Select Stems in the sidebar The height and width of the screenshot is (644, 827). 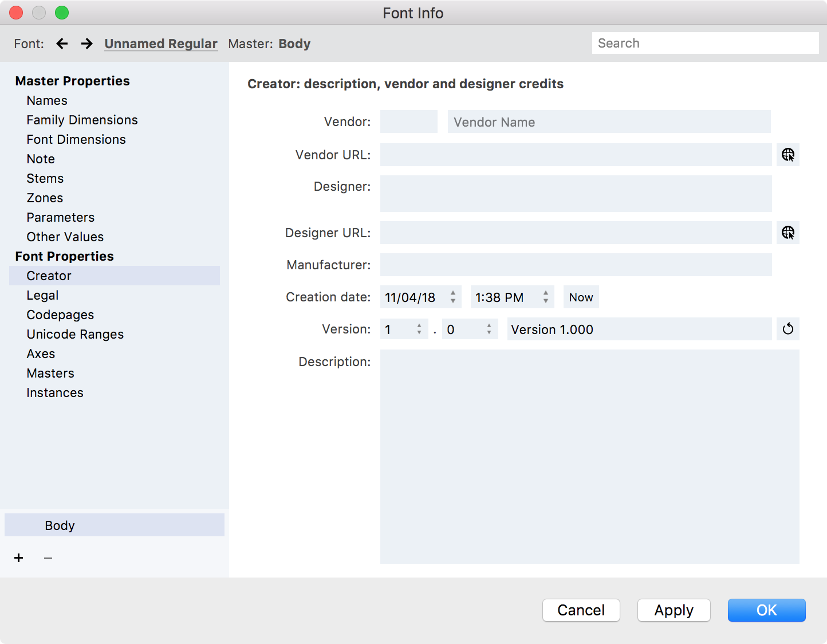(x=45, y=178)
